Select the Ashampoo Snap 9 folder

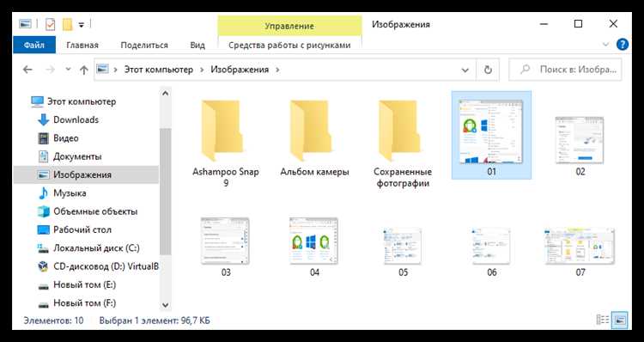click(226, 143)
